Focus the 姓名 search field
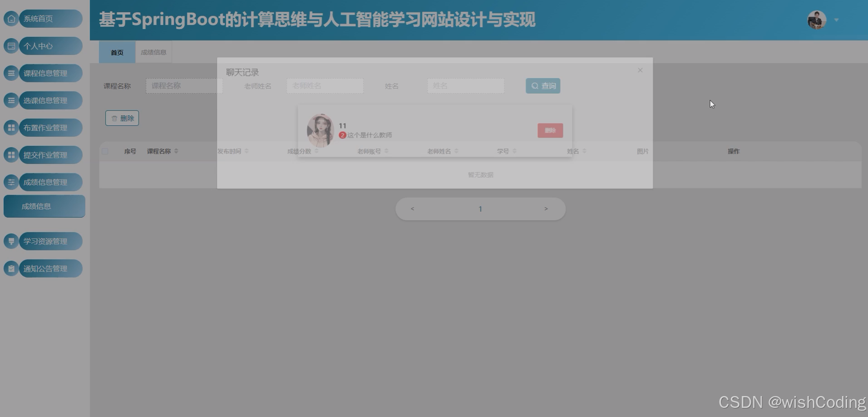This screenshot has width=868, height=417. tap(466, 86)
